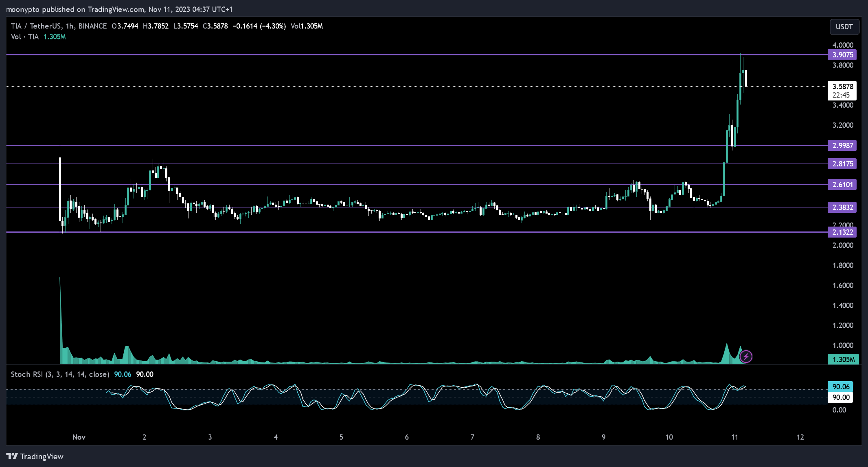Click the purple lightning bolt icon
This screenshot has width=868, height=467.
(x=746, y=357)
